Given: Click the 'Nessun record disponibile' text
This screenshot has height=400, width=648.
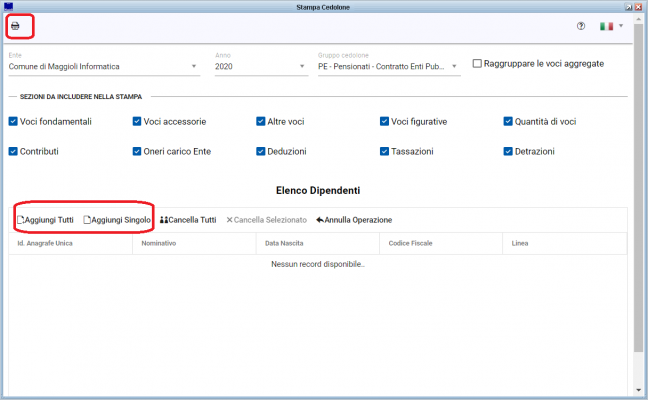Looking at the screenshot, I should coord(318,264).
